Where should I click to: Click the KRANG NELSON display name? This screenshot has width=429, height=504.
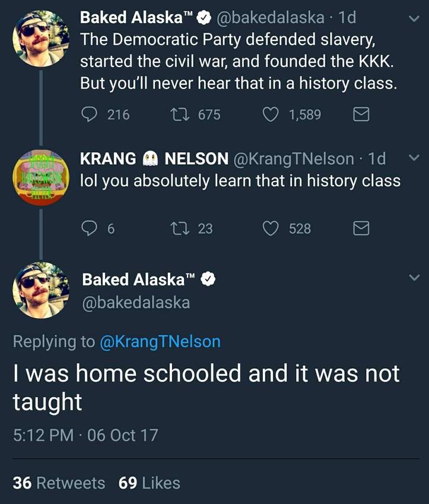[154, 159]
